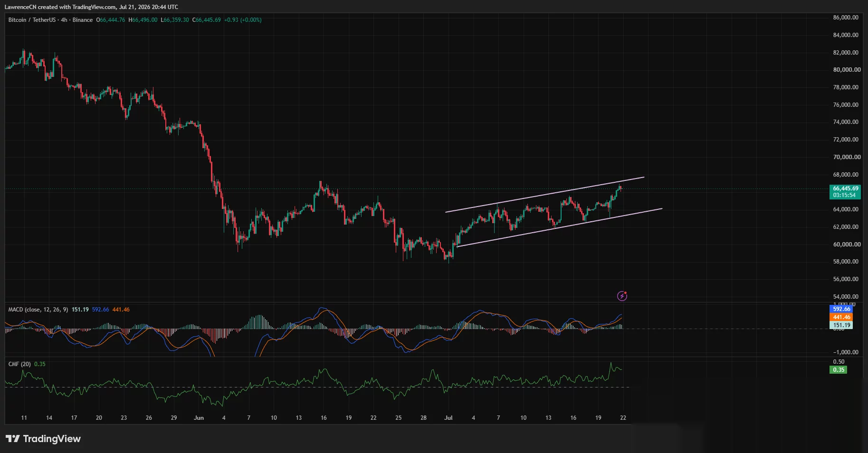
Task: Click the orange 441.46 badge on MACD axis
Action: pos(841,317)
